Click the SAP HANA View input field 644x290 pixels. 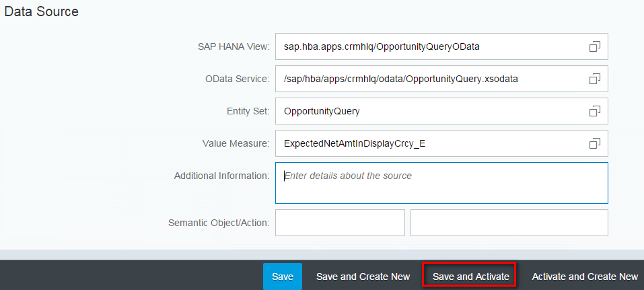(441, 46)
